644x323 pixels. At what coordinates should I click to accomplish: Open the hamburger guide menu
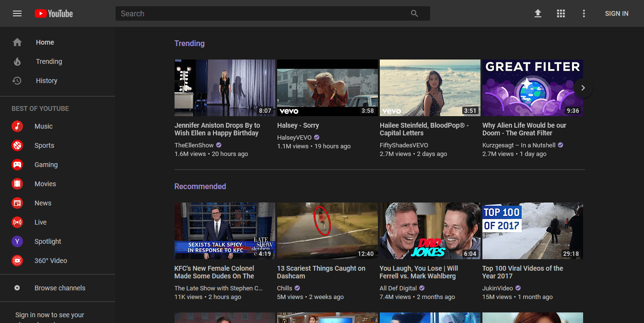coord(17,13)
